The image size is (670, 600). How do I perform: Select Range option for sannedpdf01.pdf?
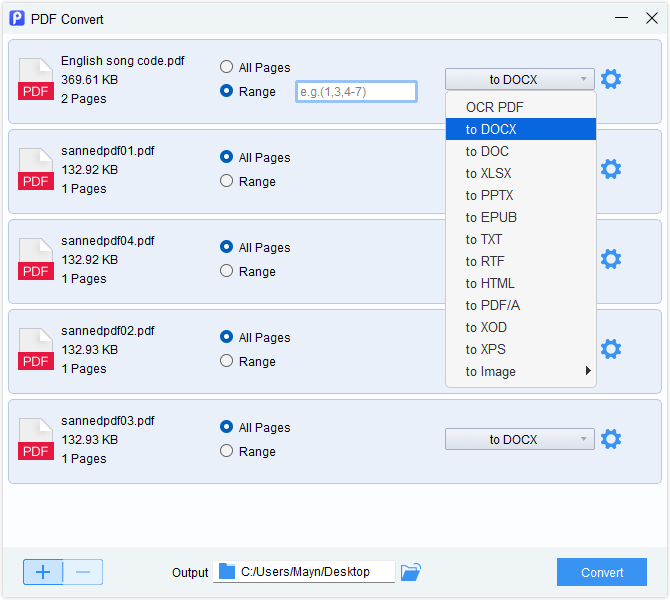pyautogui.click(x=227, y=181)
